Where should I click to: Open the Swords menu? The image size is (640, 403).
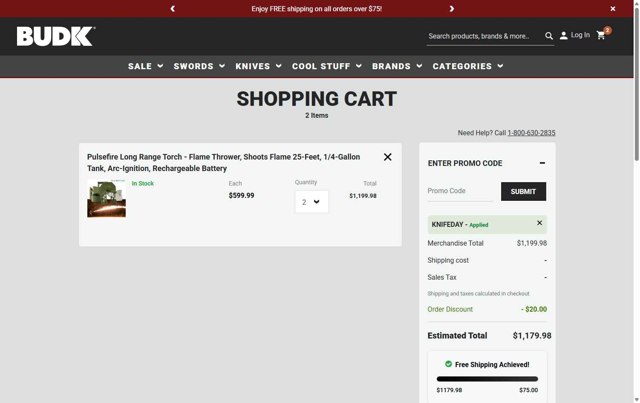coord(199,66)
